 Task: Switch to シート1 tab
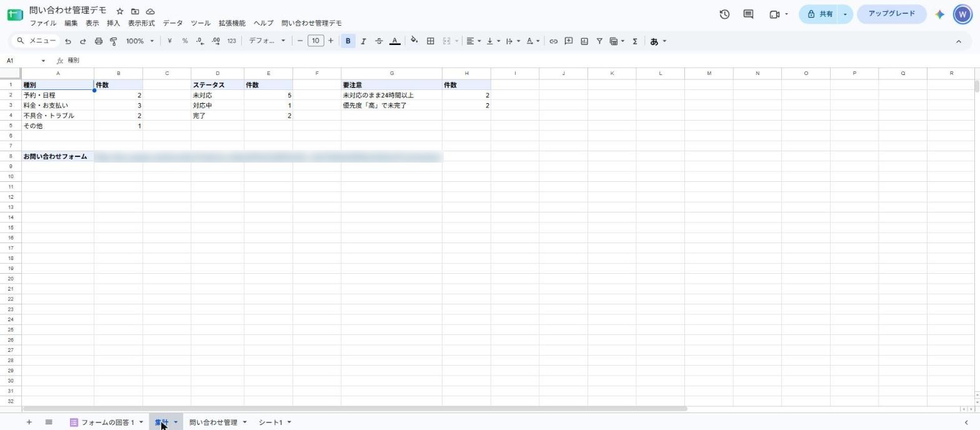coord(271,422)
